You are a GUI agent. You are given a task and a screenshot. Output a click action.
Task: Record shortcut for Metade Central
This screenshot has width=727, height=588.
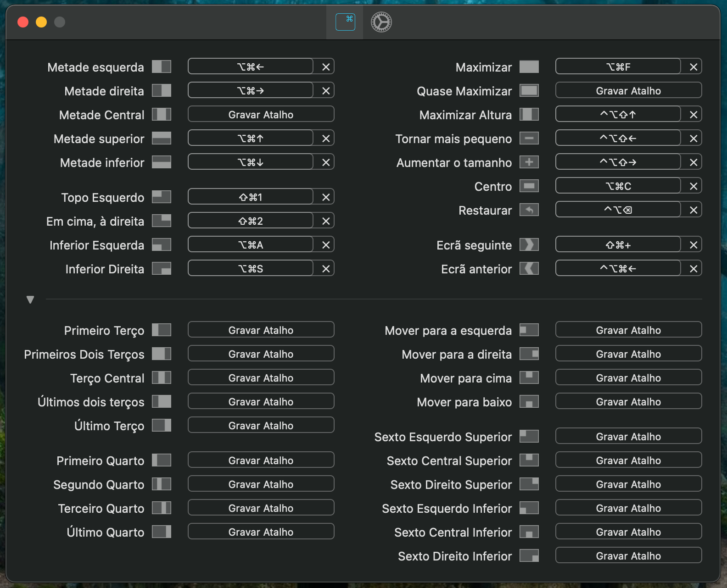click(261, 115)
